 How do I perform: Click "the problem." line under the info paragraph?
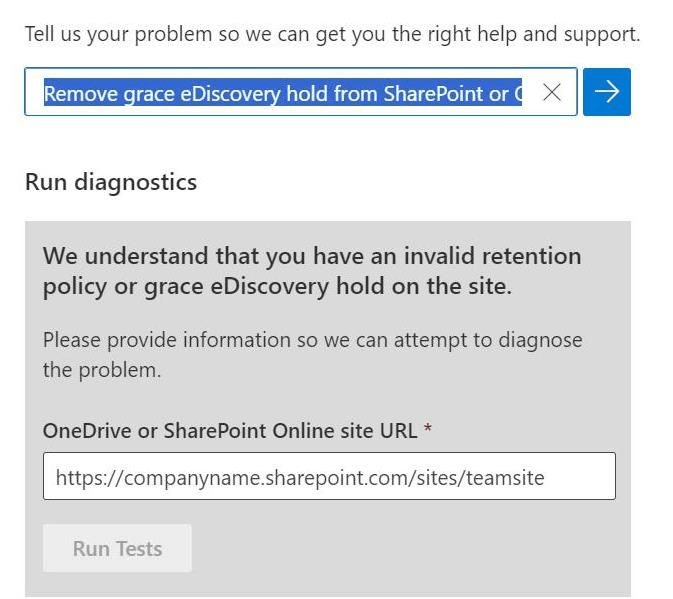(x=102, y=370)
